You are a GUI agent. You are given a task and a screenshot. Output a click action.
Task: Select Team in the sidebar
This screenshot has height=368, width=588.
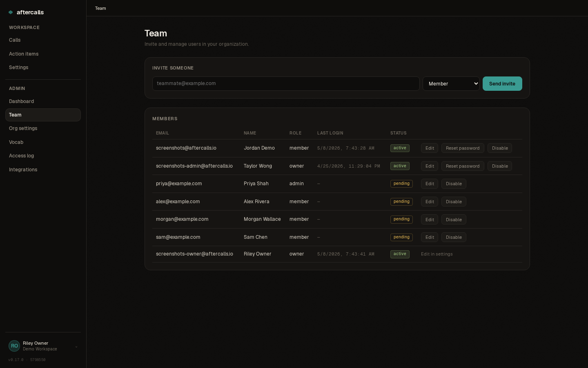point(43,115)
